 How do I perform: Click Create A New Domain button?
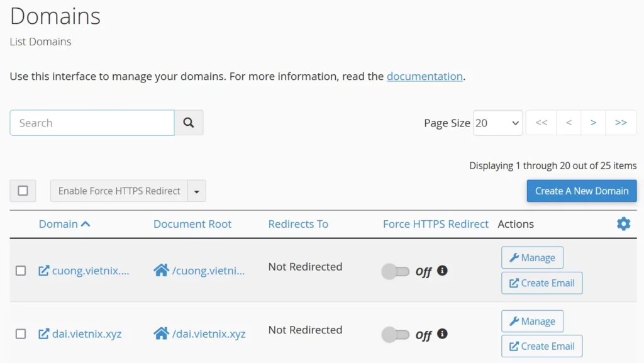click(581, 191)
